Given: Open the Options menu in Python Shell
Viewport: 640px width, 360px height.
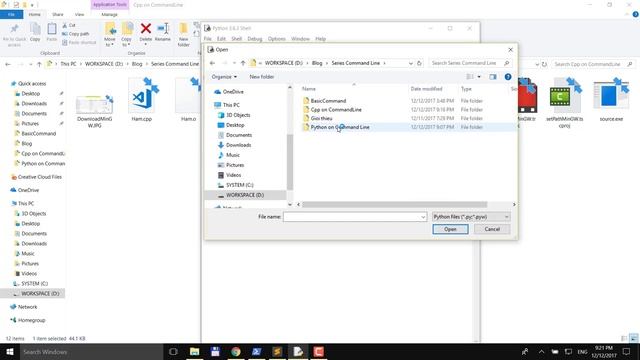Looking at the screenshot, I should pyautogui.click(x=276, y=39).
